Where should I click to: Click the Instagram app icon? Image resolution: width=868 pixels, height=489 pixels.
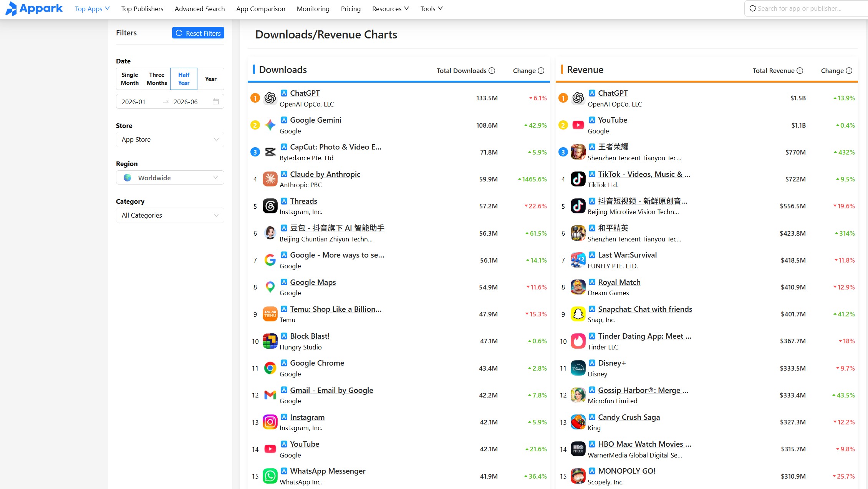pos(270,422)
